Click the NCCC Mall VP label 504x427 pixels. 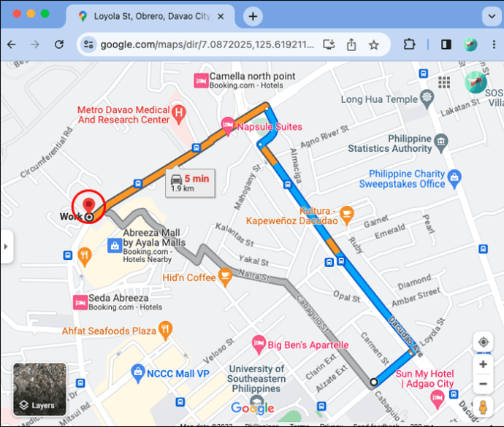[178, 374]
